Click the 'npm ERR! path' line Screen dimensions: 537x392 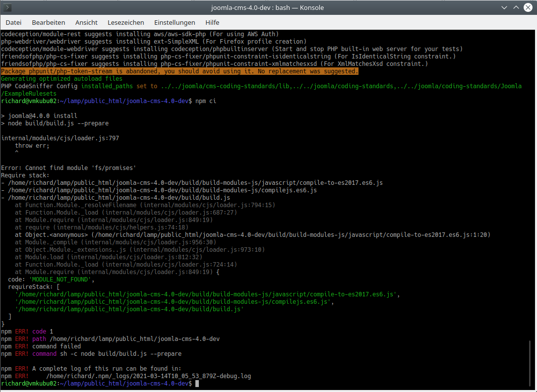(110, 339)
